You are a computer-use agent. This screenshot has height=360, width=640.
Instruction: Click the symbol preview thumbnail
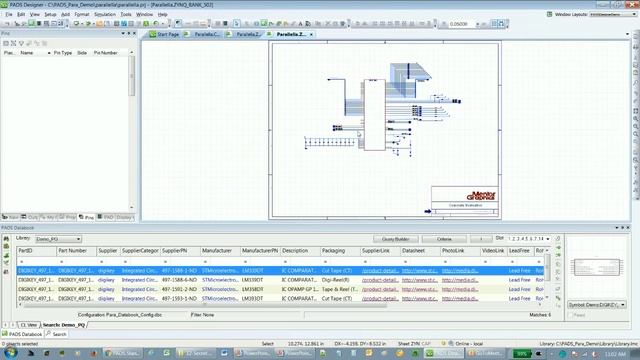(x=597, y=267)
